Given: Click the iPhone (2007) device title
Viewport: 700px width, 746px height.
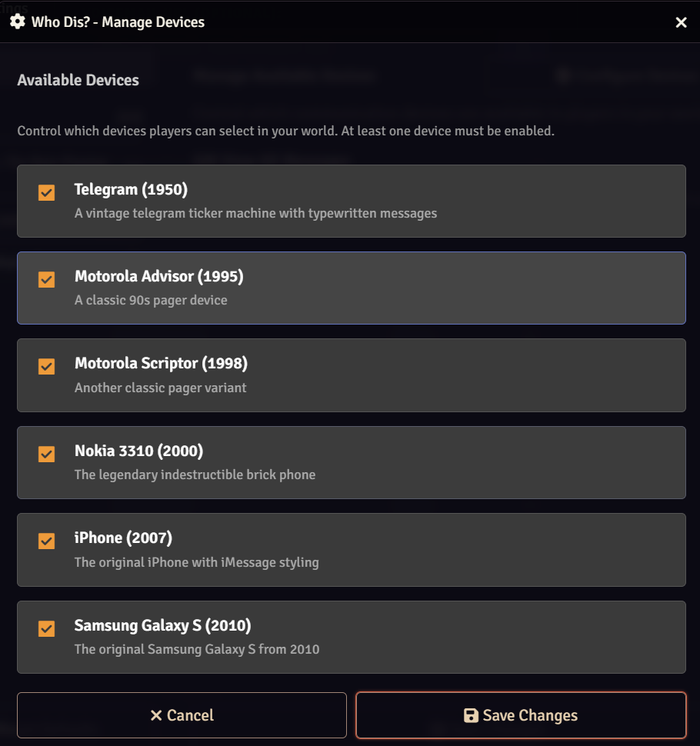Looking at the screenshot, I should tap(123, 538).
